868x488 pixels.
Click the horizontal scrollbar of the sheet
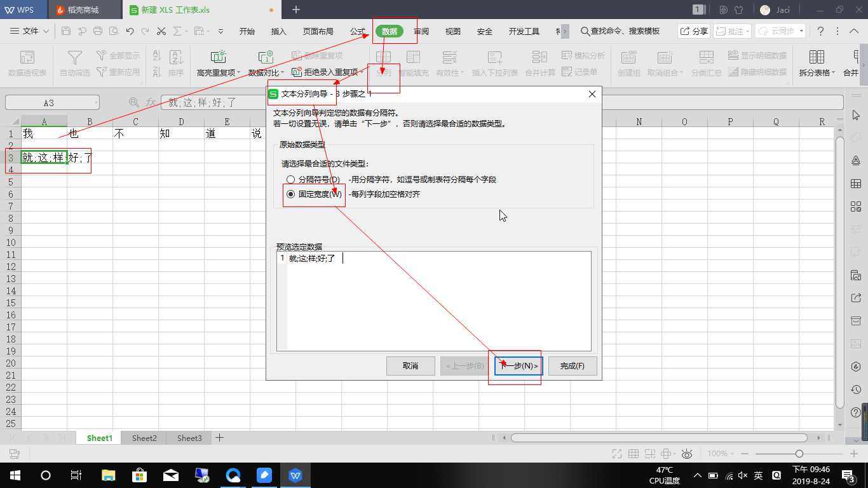pos(659,438)
